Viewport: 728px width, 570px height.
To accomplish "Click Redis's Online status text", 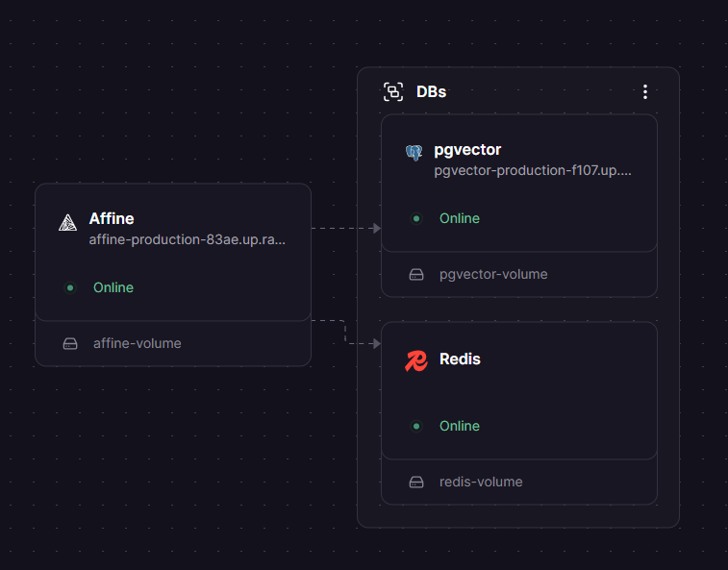I will [460, 426].
